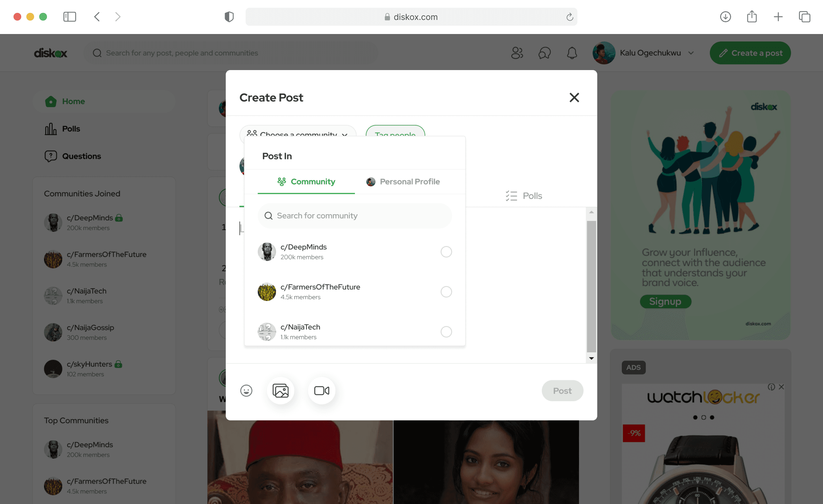Open the friends people icon
The height and width of the screenshot is (504, 823).
point(517,53)
